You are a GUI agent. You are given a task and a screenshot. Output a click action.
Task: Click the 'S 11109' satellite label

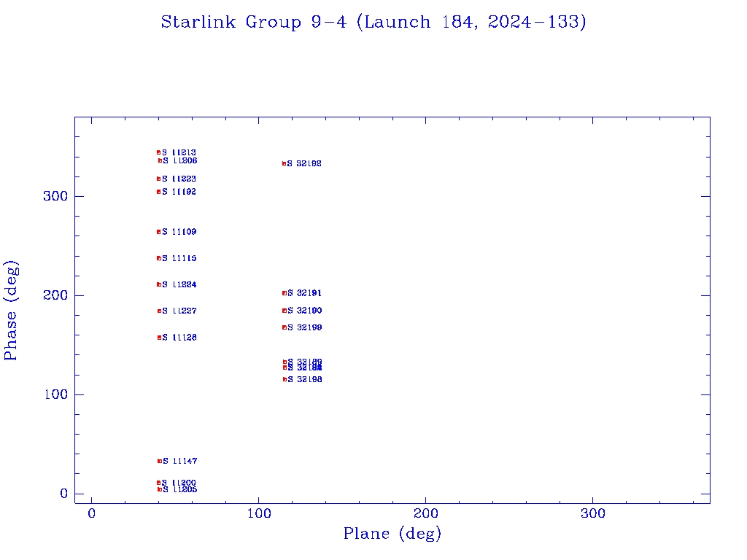[x=179, y=231]
